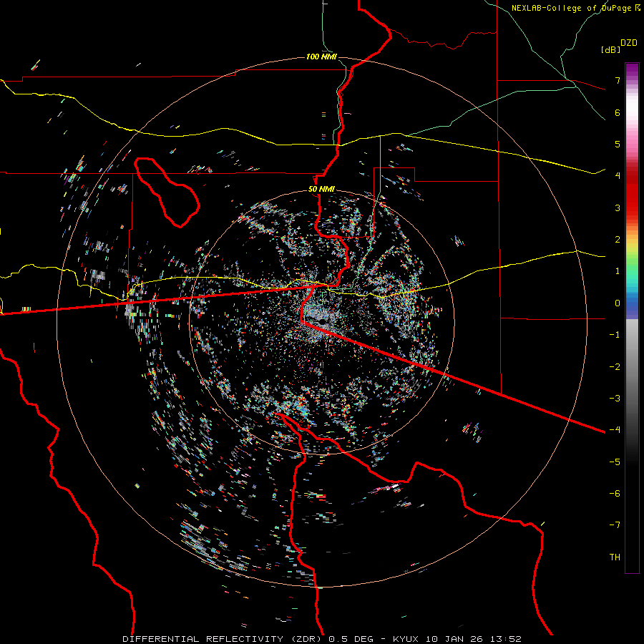Click the 2 value on color scale
This screenshot has width=644, height=644.
coord(618,240)
